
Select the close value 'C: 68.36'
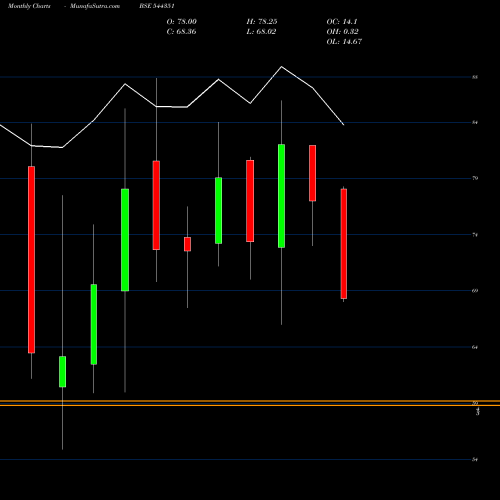181,32
